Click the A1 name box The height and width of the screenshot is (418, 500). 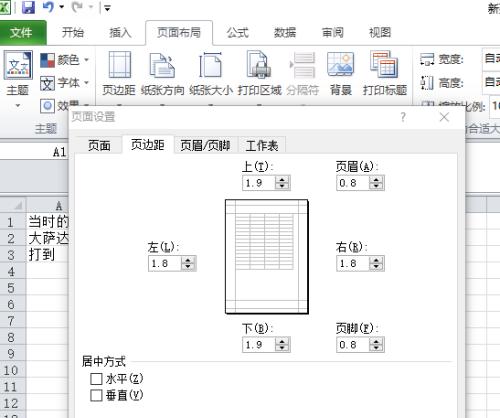click(x=35, y=152)
